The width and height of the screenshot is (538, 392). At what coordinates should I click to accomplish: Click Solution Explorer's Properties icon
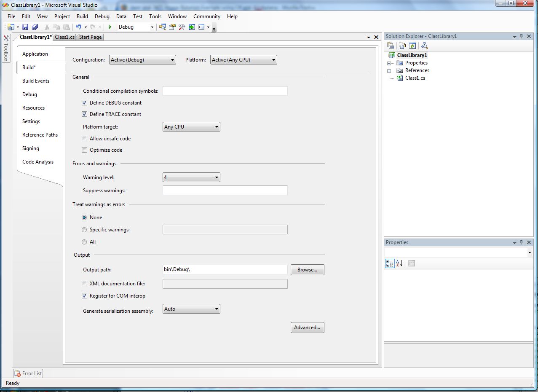(391, 46)
